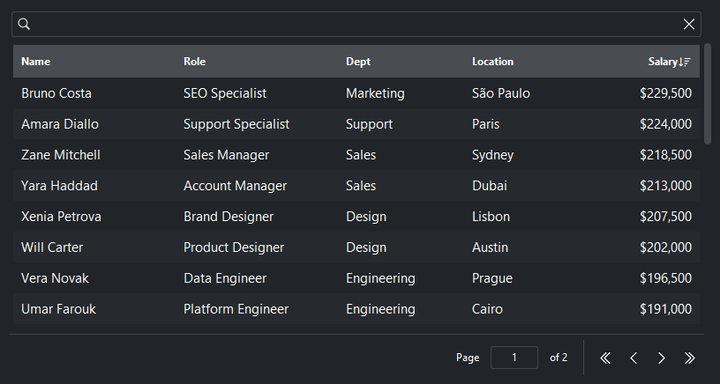Click the Account Manager role cell
Image resolution: width=720 pixels, height=384 pixels.
(235, 186)
